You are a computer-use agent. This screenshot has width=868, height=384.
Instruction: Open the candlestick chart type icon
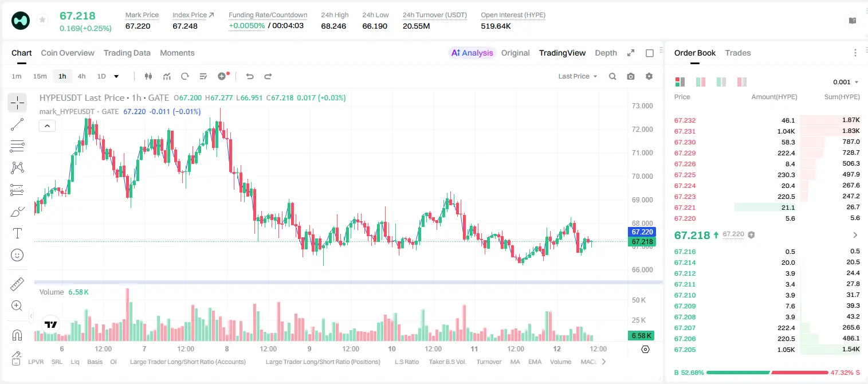tap(149, 76)
